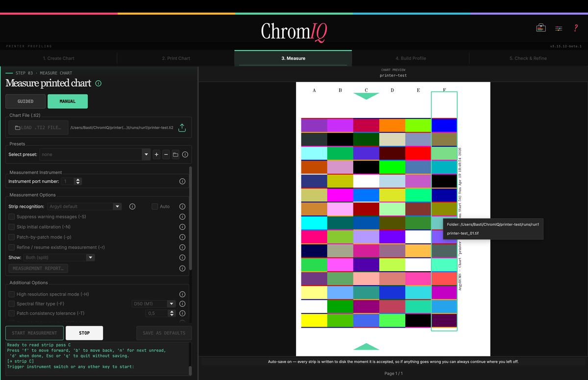Open the settings sliders icon in the header
This screenshot has width=588, height=380.
click(559, 28)
